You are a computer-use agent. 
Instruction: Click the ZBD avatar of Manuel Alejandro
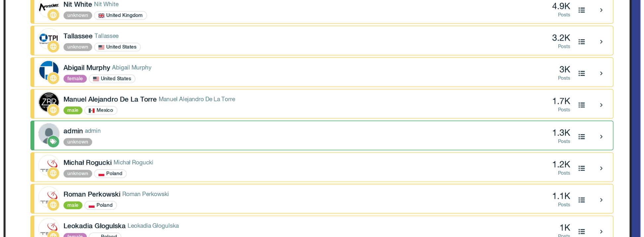pyautogui.click(x=48, y=101)
